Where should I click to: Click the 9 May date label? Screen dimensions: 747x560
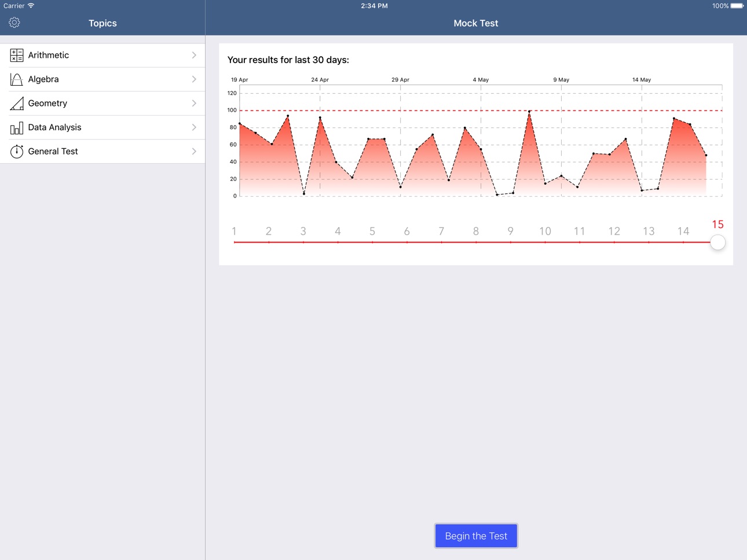(x=561, y=80)
